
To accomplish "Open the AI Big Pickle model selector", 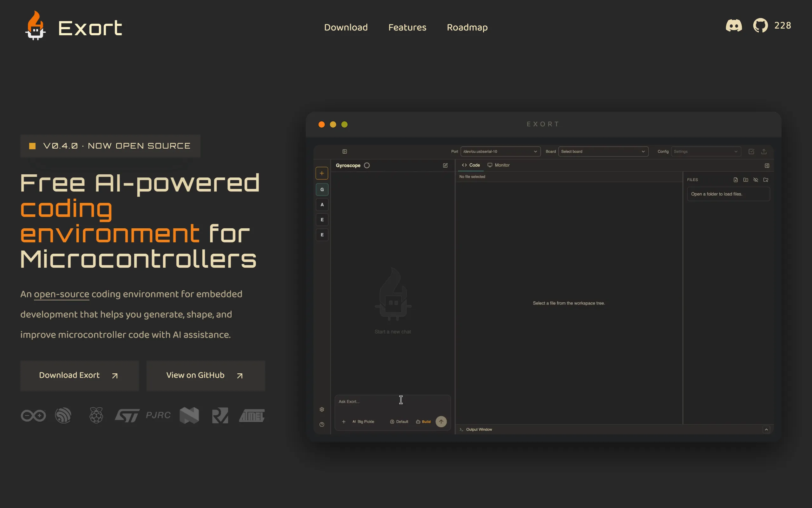I will click(x=363, y=422).
